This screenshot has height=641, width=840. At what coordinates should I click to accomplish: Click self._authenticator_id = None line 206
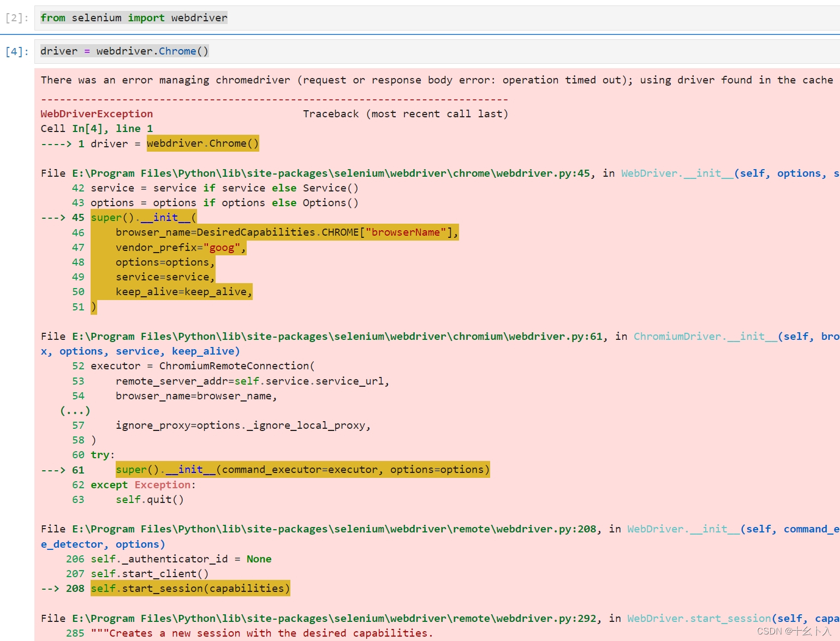pos(181,559)
